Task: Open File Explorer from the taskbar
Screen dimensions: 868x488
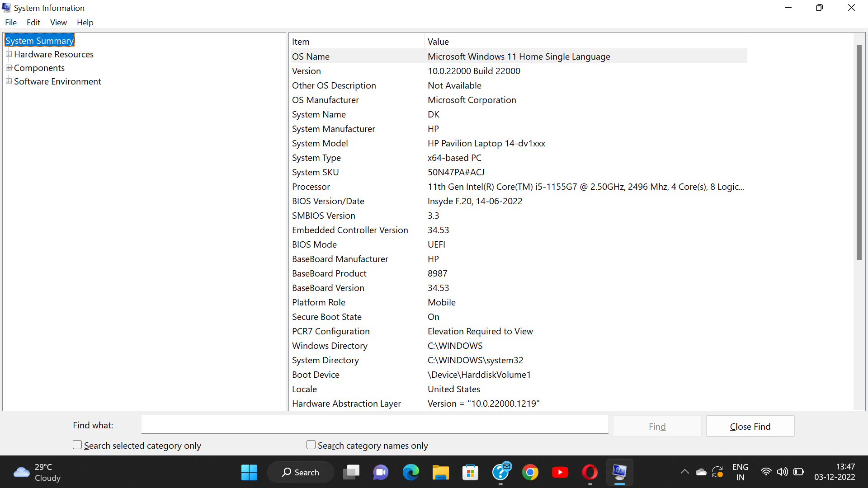Action: click(x=441, y=472)
